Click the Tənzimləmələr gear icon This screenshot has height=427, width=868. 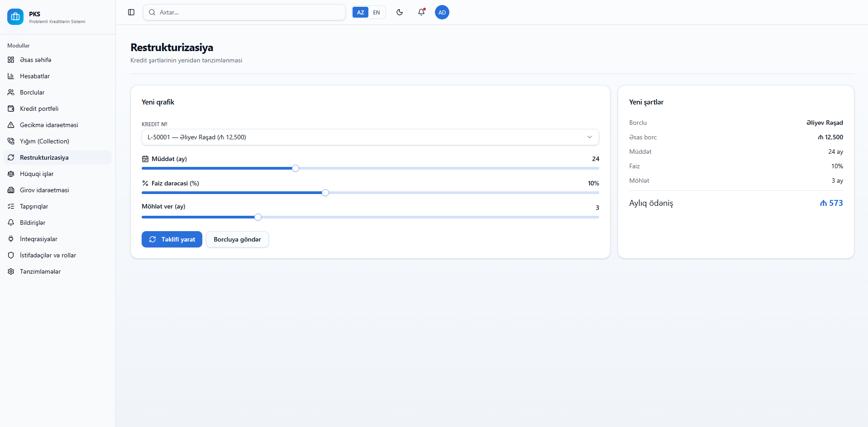[x=11, y=271]
